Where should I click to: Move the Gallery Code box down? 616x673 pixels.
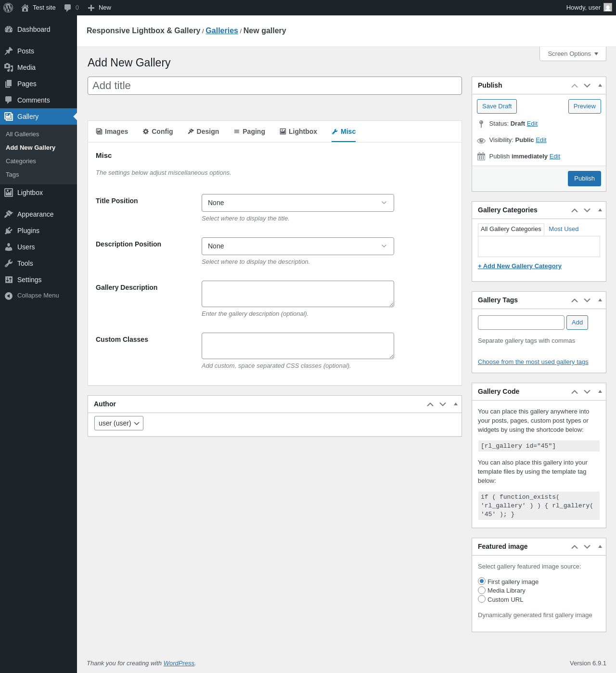[587, 392]
